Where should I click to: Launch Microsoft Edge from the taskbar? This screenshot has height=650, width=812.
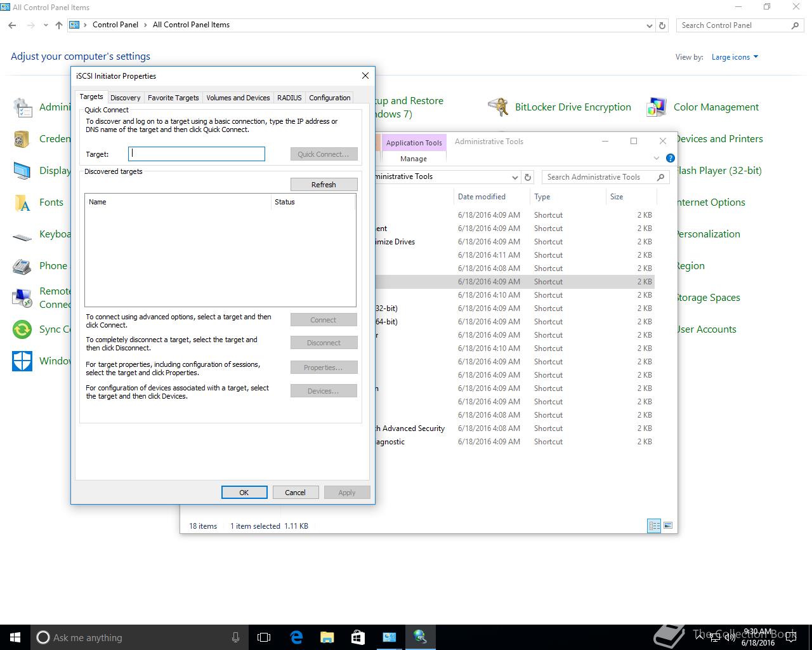(296, 637)
